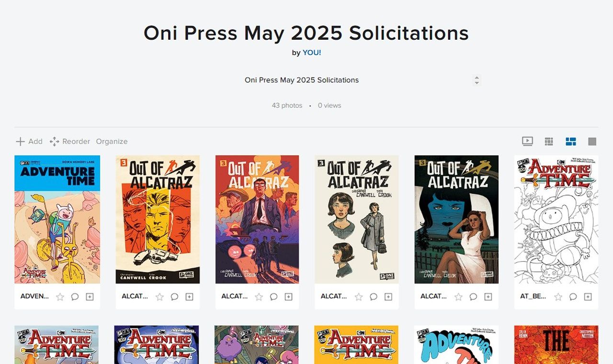Select the blue justified layout icon
This screenshot has width=613, height=364.
pos(570,141)
